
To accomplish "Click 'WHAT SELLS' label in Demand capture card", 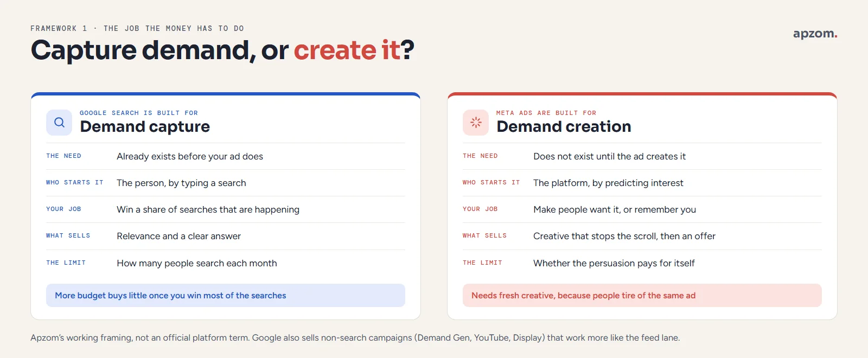I will point(68,235).
